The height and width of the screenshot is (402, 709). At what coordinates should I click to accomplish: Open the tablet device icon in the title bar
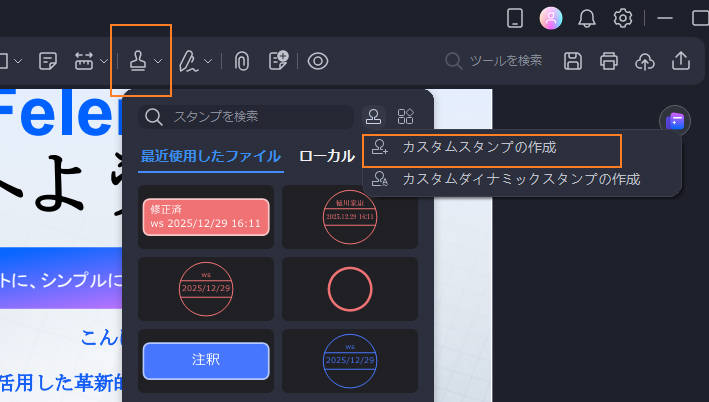point(515,19)
